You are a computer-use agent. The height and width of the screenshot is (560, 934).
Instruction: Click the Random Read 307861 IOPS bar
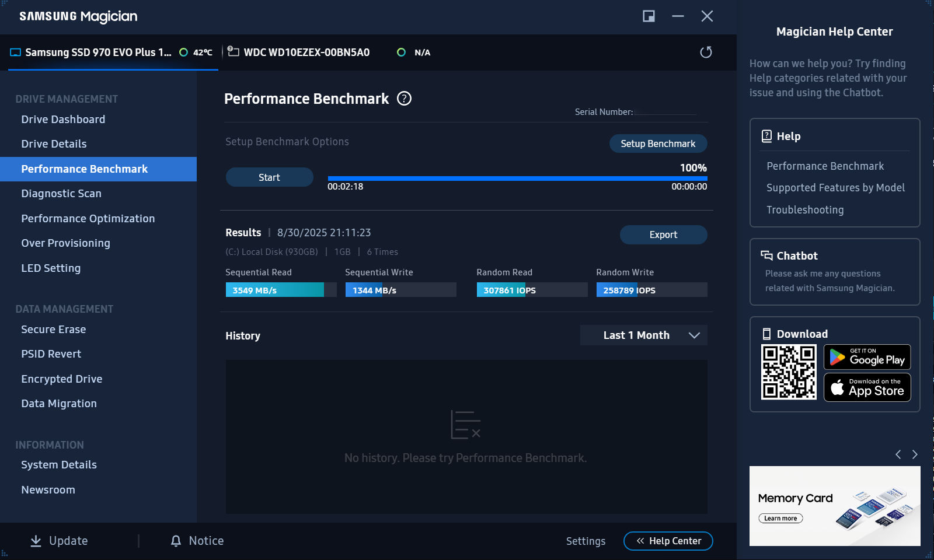(532, 290)
